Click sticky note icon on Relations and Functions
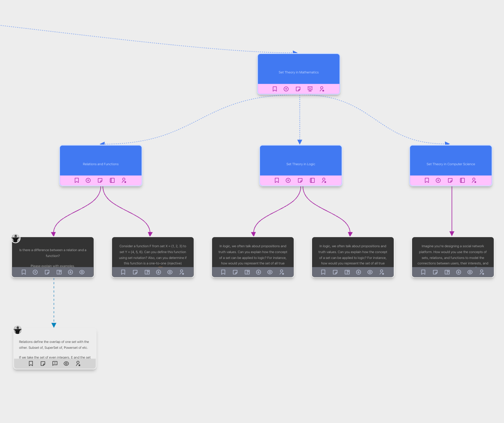This screenshot has height=423, width=504. coord(100,180)
